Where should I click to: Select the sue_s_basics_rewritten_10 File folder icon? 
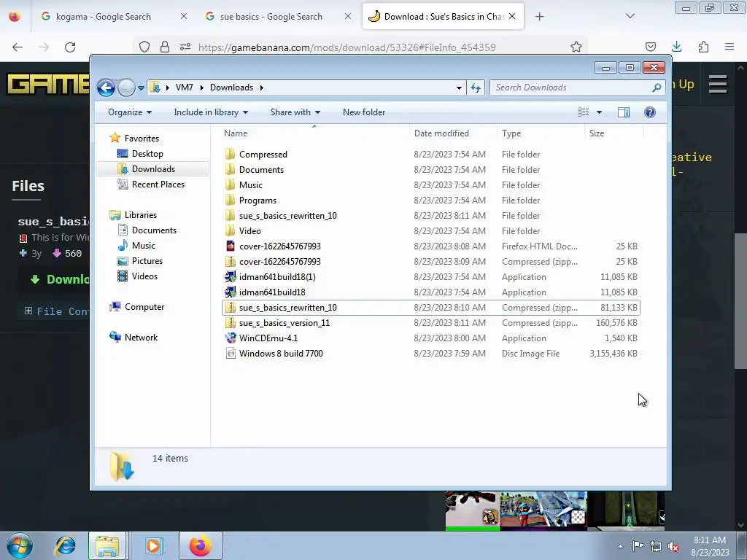pyautogui.click(x=230, y=215)
